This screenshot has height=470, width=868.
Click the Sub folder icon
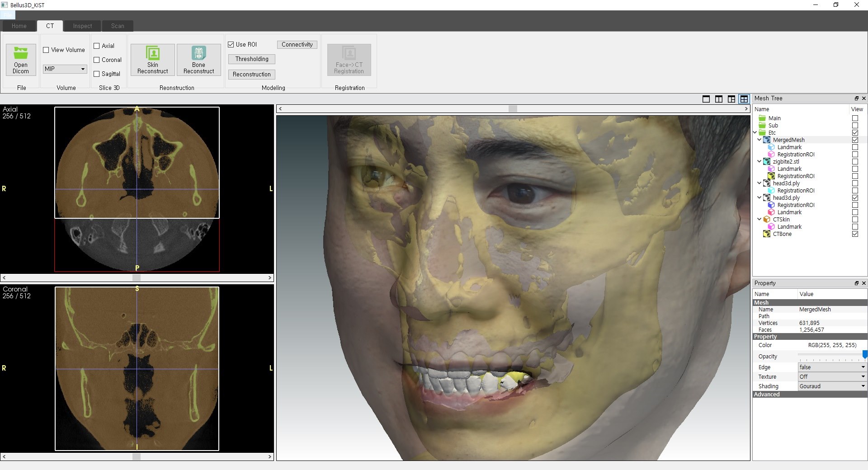point(762,126)
